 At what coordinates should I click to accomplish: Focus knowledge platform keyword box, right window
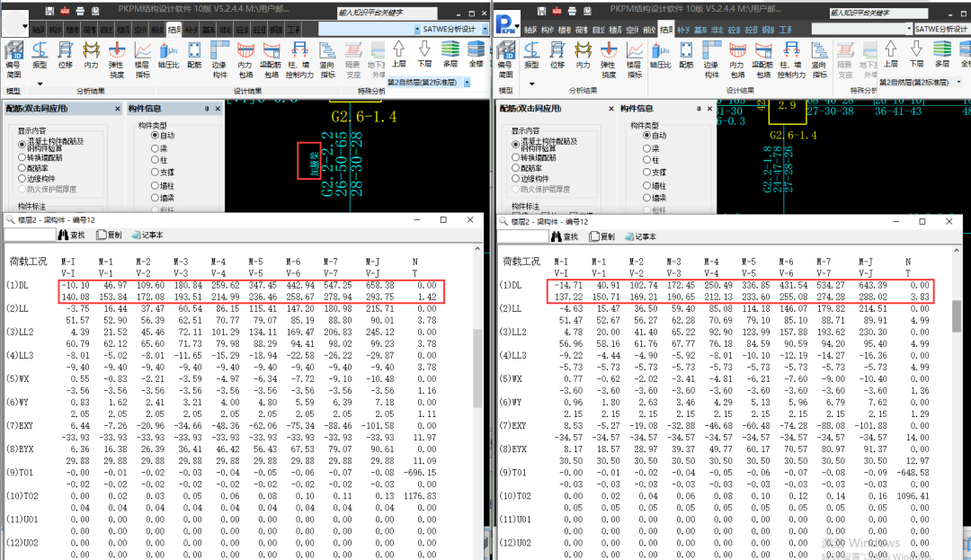pos(878,13)
